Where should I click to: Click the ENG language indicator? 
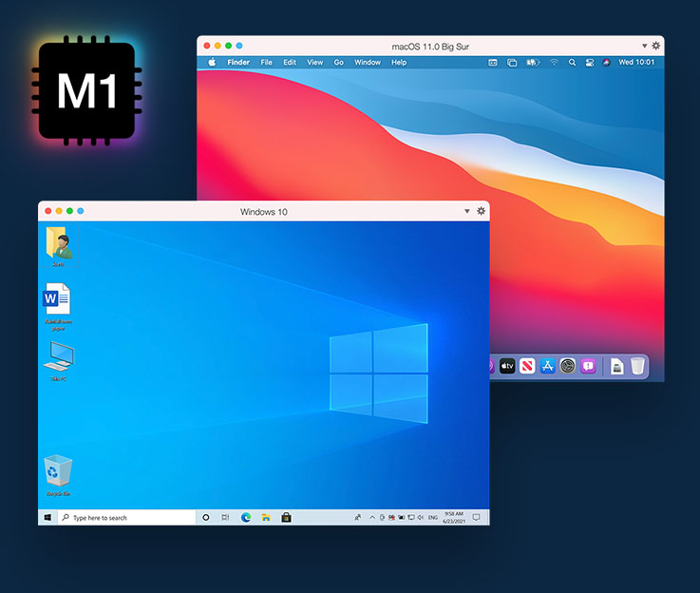[432, 518]
